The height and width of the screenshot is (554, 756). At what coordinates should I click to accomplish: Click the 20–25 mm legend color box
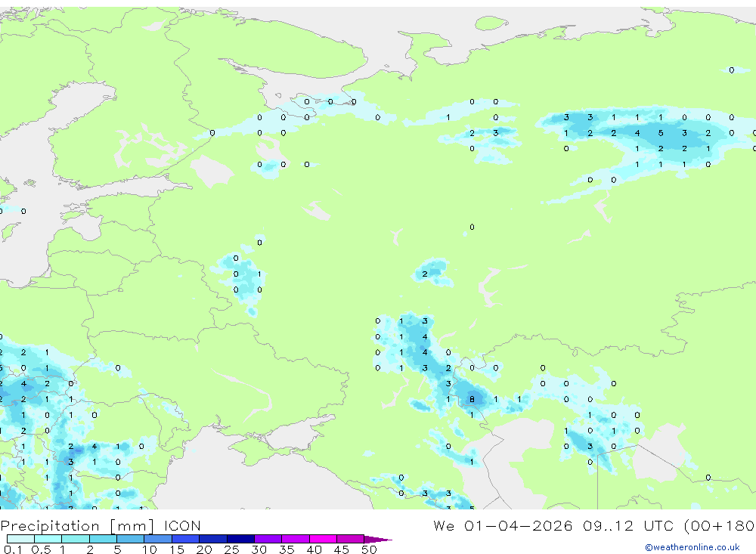[213, 539]
